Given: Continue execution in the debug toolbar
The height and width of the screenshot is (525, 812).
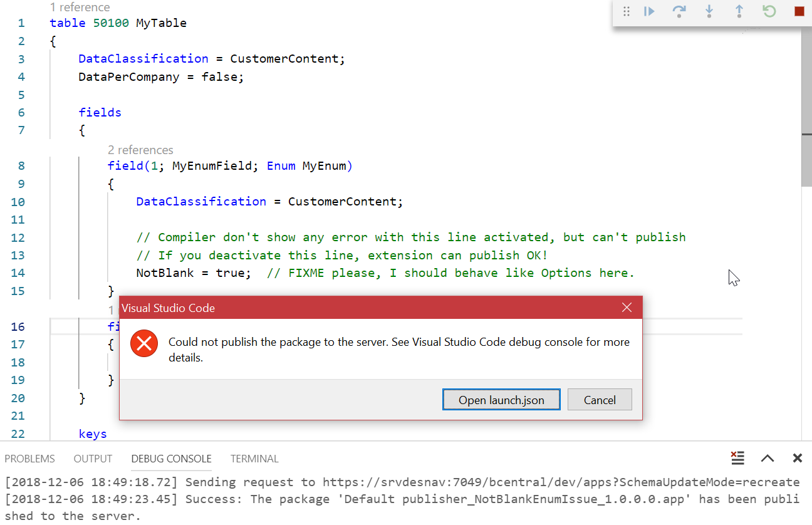Looking at the screenshot, I should (649, 11).
